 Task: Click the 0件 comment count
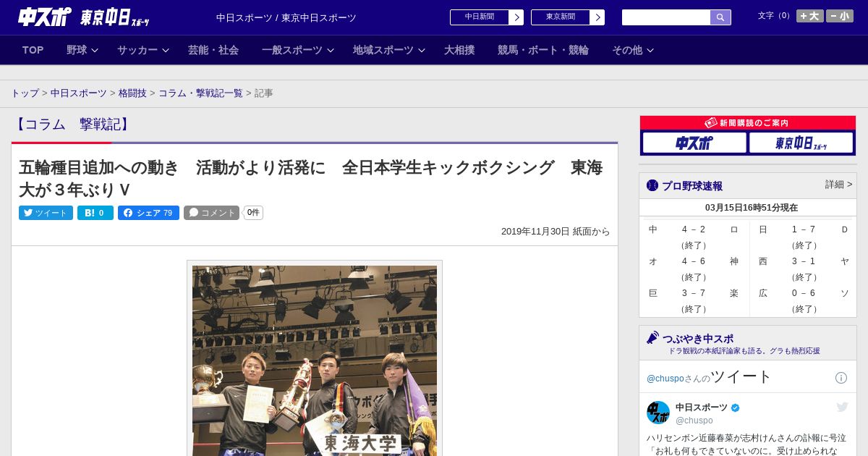click(252, 213)
